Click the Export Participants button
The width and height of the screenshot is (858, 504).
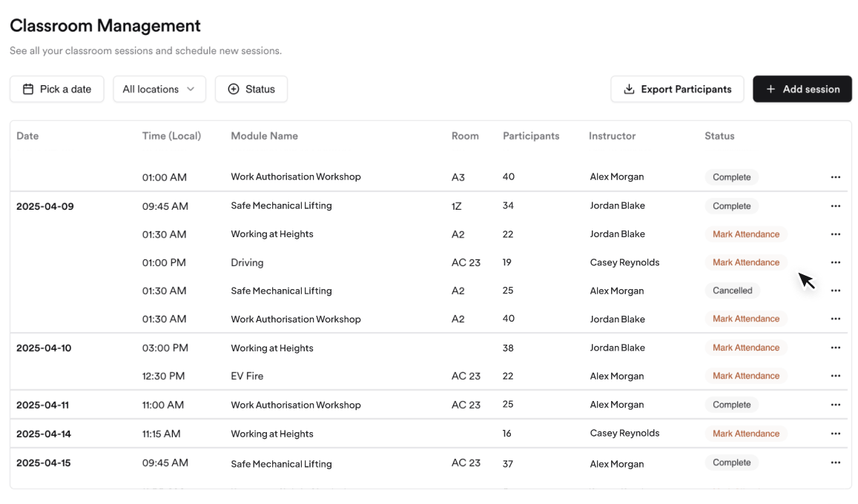coord(677,89)
